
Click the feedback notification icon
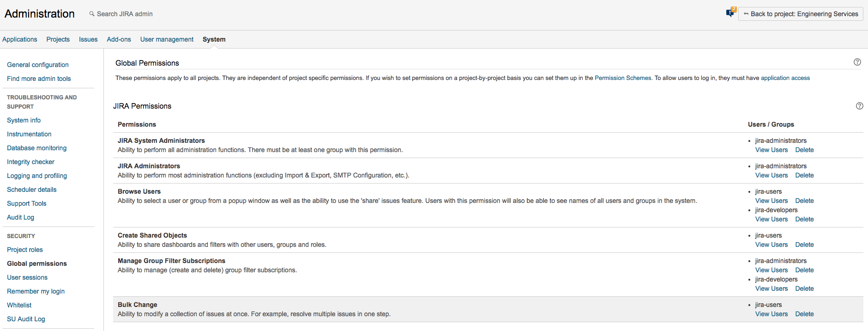coord(730,13)
